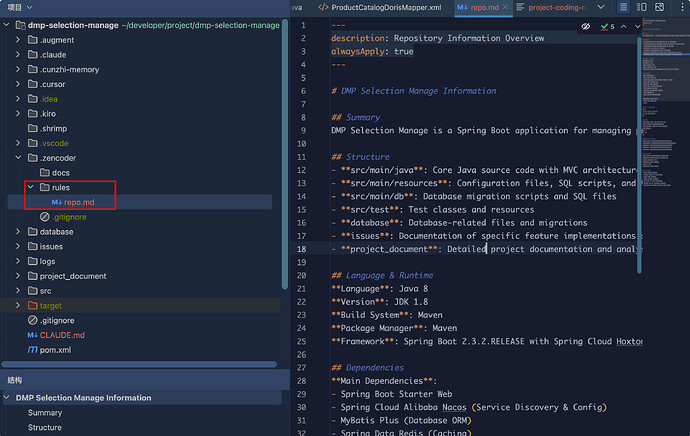Open inspection results with 5 typos
Viewport: 690px width, 436px height.
(607, 27)
